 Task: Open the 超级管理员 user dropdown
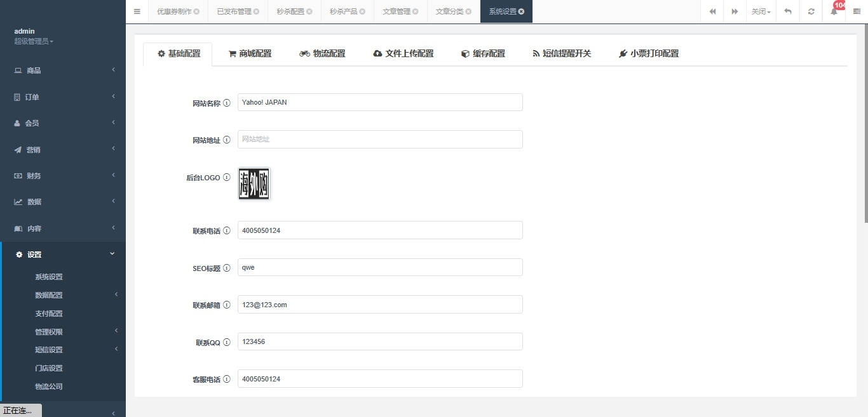(34, 41)
